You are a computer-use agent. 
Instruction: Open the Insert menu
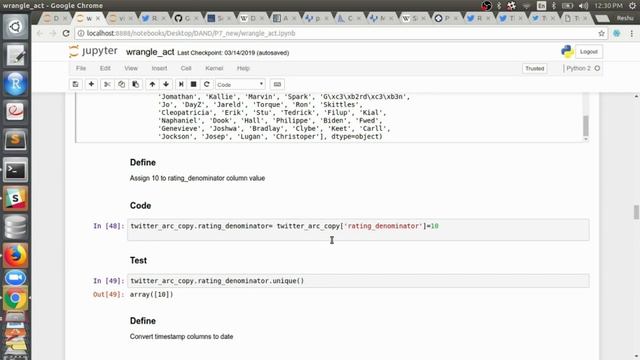159,68
